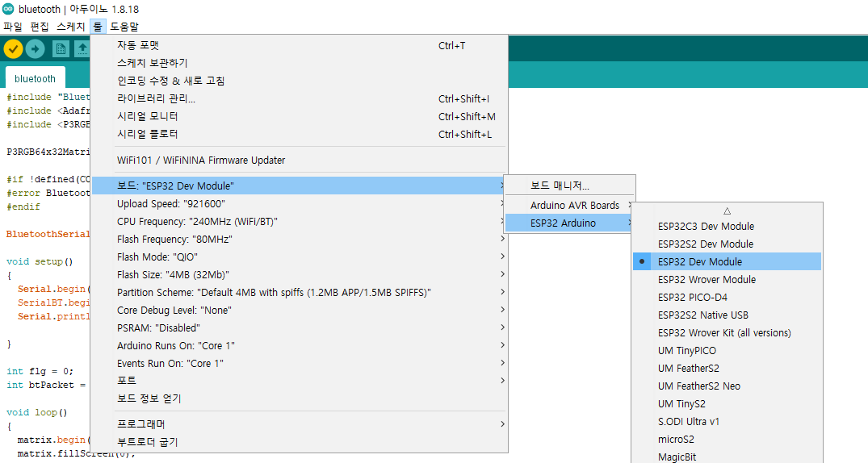The width and height of the screenshot is (868, 463).
Task: Click the New sketch toolbar icon
Action: 61,49
